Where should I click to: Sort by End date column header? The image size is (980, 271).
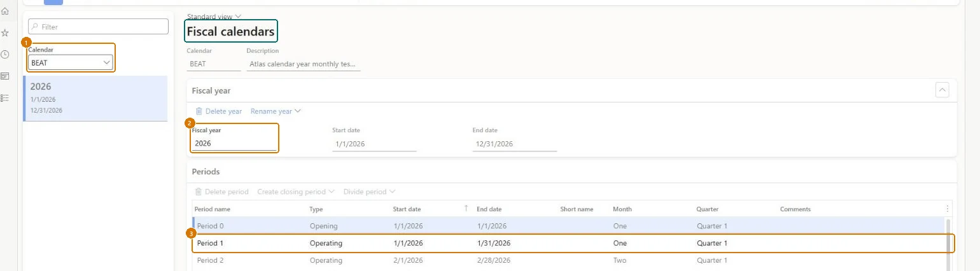tap(489, 209)
